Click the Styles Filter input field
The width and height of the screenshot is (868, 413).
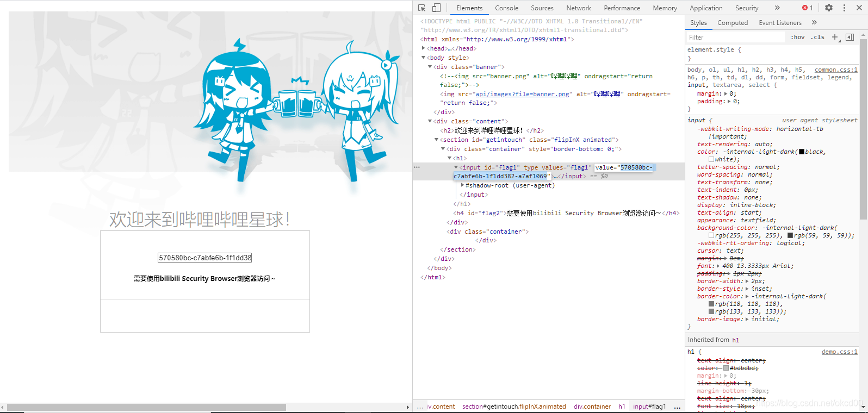(x=735, y=37)
